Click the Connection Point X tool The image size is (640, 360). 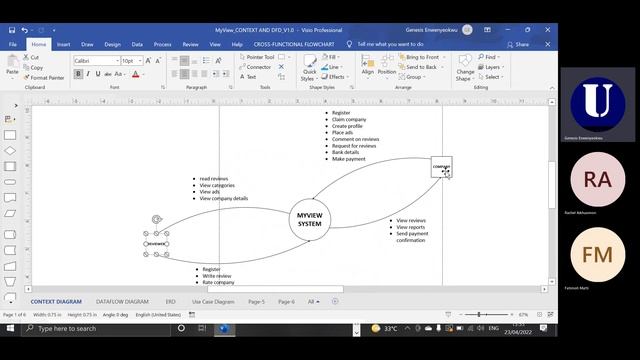click(281, 67)
